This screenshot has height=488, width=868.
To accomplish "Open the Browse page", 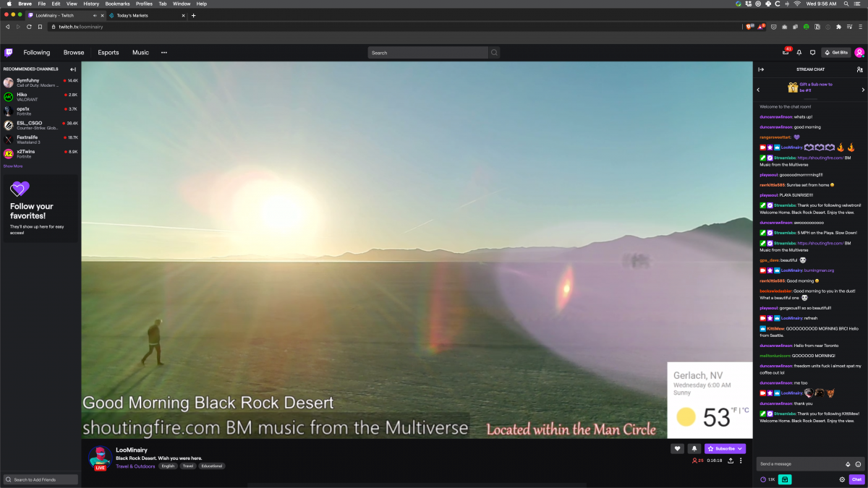I will tap(74, 52).
